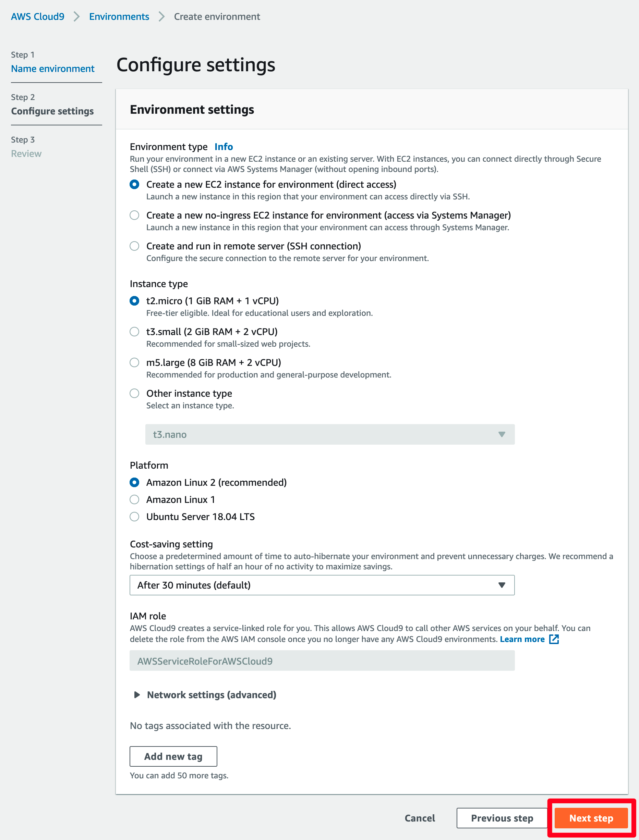Image resolution: width=639 pixels, height=840 pixels.
Task: Select the t3.small instance type
Action: (134, 332)
